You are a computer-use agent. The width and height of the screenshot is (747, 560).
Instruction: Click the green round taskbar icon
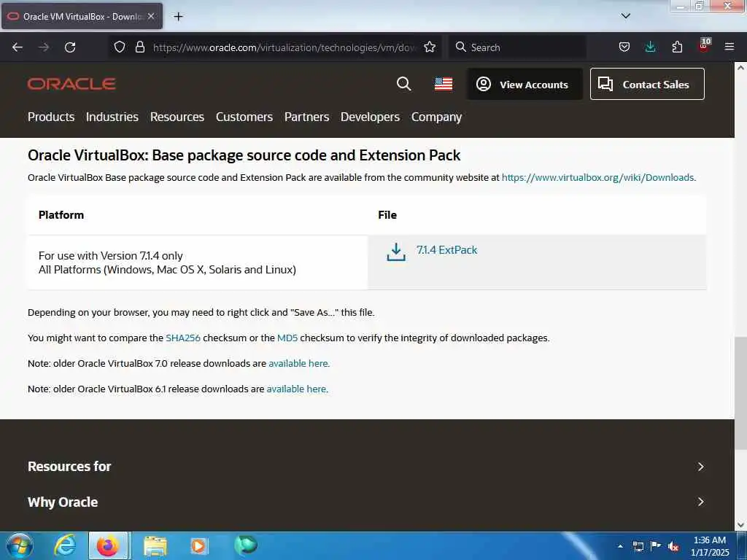246,545
